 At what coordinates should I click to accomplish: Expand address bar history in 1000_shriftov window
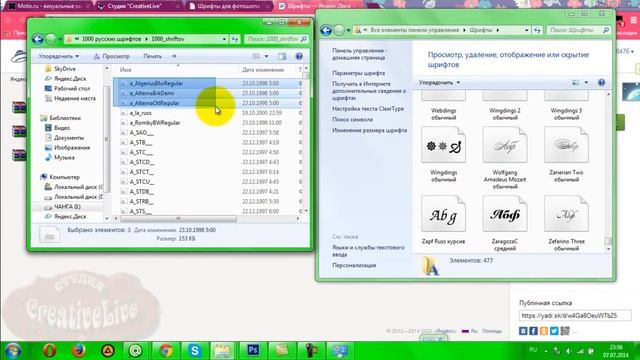(224, 39)
